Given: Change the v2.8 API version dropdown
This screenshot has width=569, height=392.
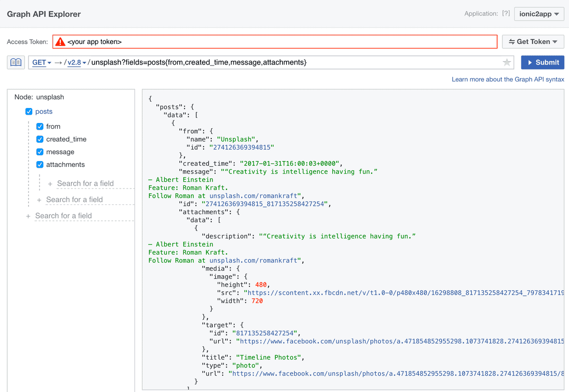Looking at the screenshot, I should coord(76,62).
